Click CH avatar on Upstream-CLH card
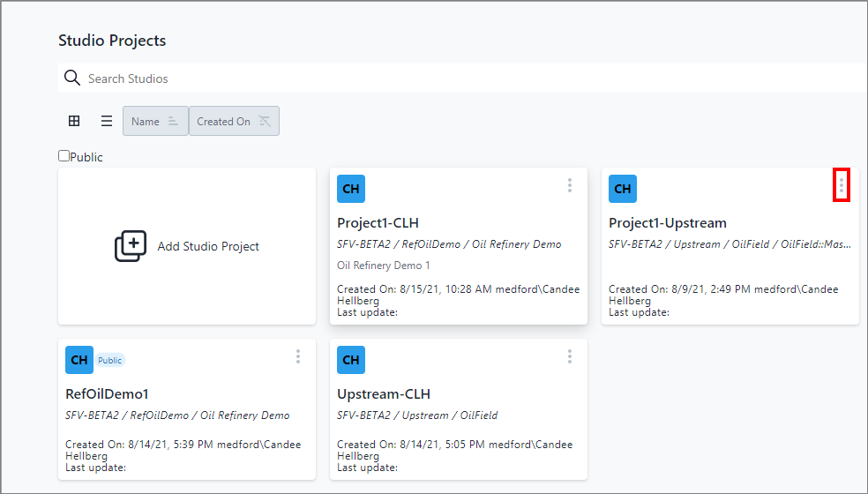The width and height of the screenshot is (868, 494). (x=351, y=360)
